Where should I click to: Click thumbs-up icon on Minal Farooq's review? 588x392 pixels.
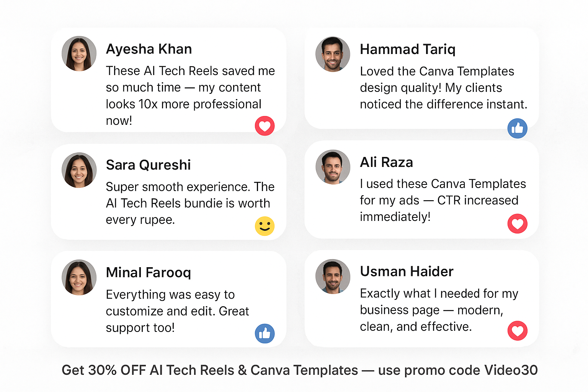(x=265, y=333)
